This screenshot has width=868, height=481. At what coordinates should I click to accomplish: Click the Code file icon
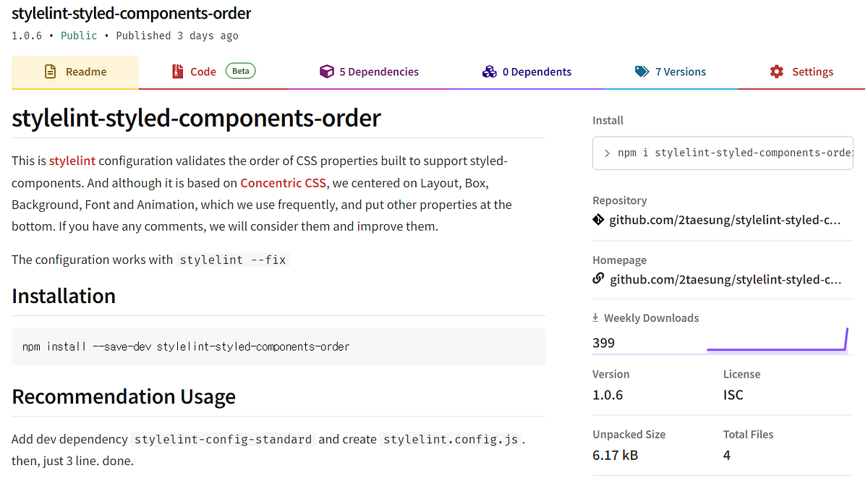point(178,72)
